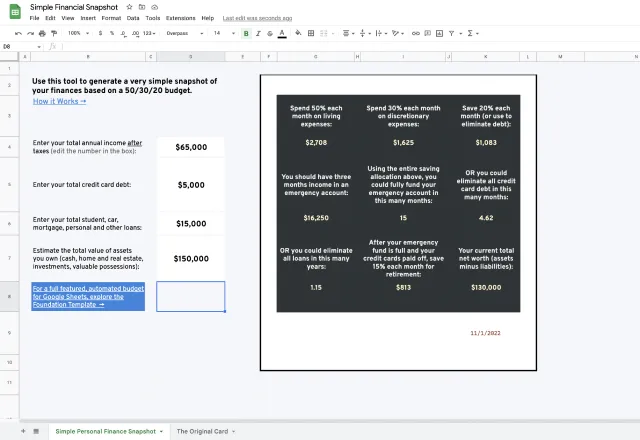Activate the paint format tool
Image resolution: width=640 pixels, height=440 pixels.
click(54, 33)
